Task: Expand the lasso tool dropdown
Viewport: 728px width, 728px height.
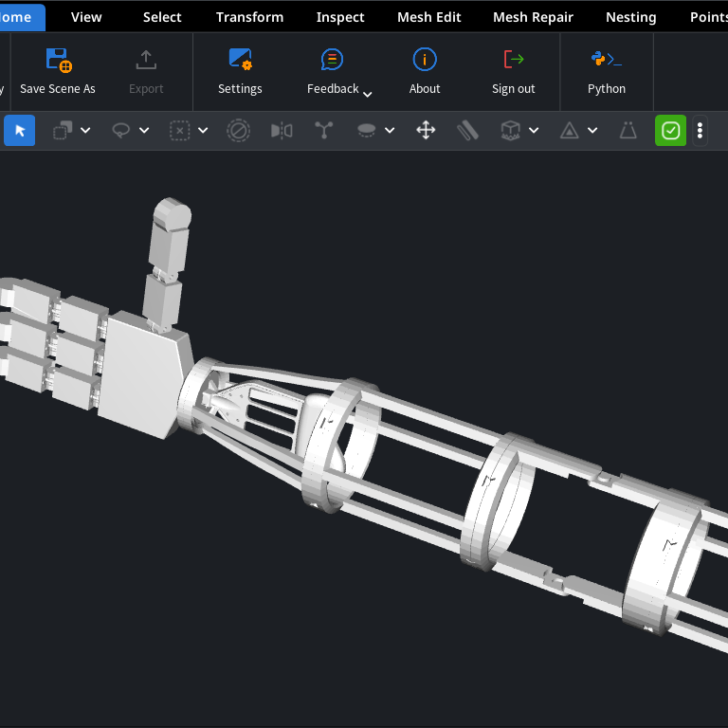Action: (x=144, y=131)
